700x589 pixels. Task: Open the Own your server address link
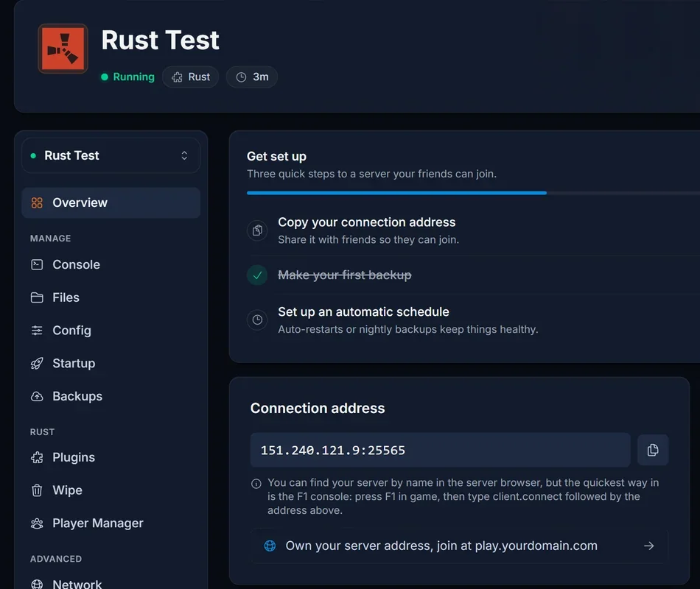click(459, 546)
